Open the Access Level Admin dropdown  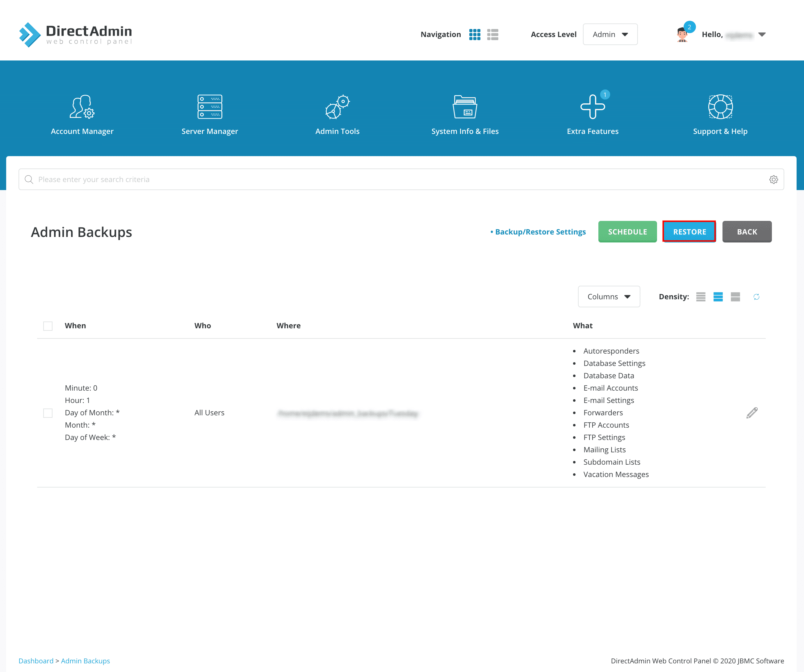610,35
